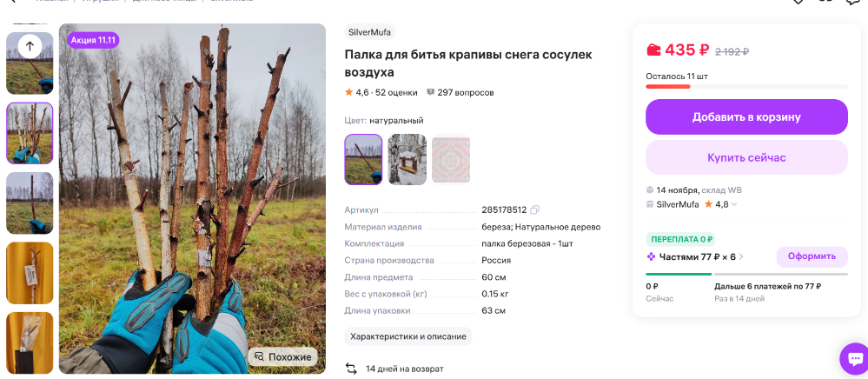
Task: Click Купить сейчас button
Action: point(746,157)
